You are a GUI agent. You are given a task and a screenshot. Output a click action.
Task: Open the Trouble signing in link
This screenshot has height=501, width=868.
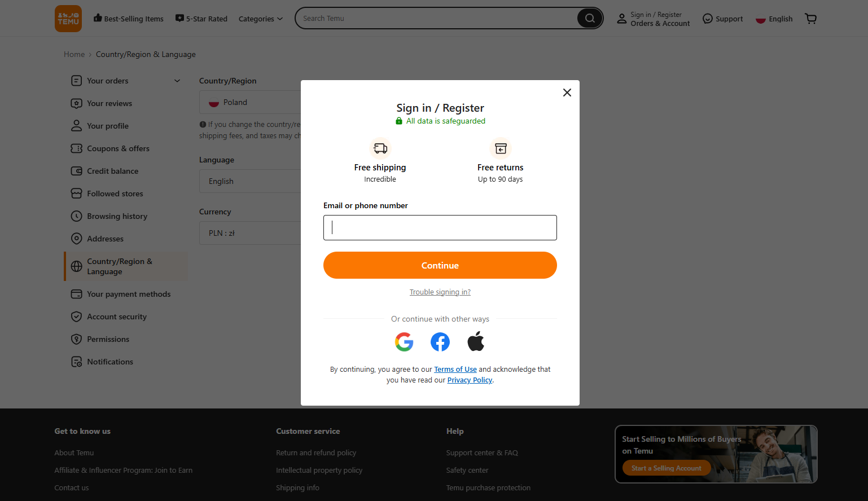[x=440, y=292]
